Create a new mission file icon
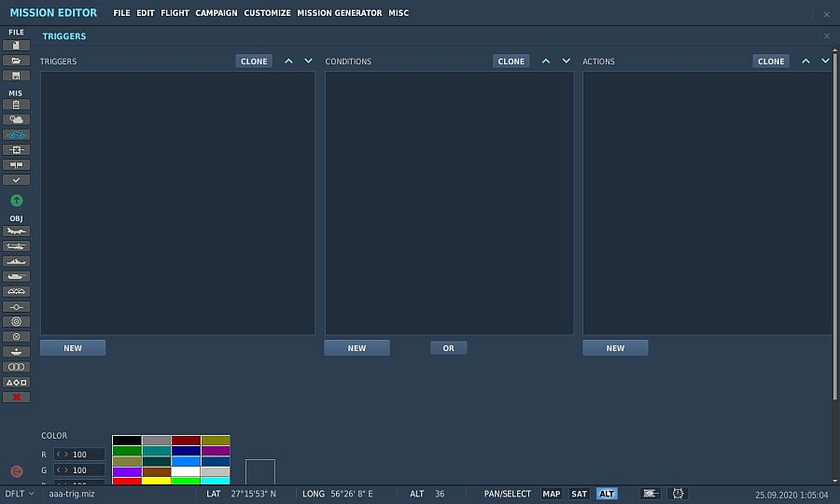This screenshot has height=504, width=840. point(16,46)
